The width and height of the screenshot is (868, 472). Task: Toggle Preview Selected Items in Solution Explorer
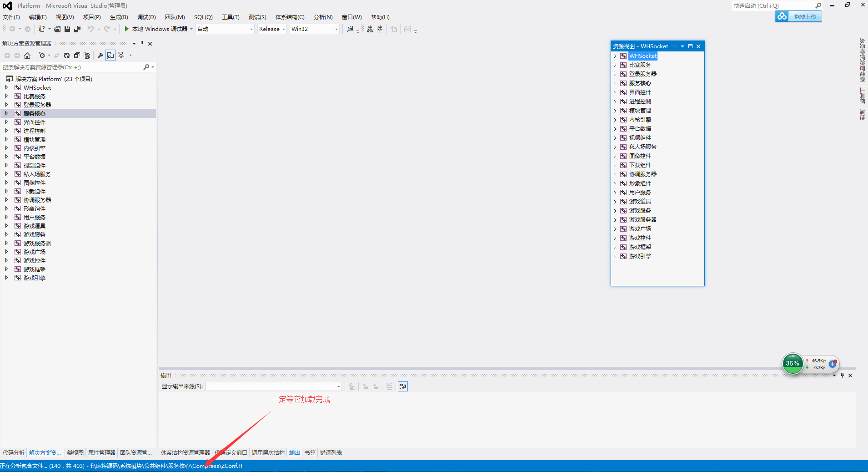110,56
